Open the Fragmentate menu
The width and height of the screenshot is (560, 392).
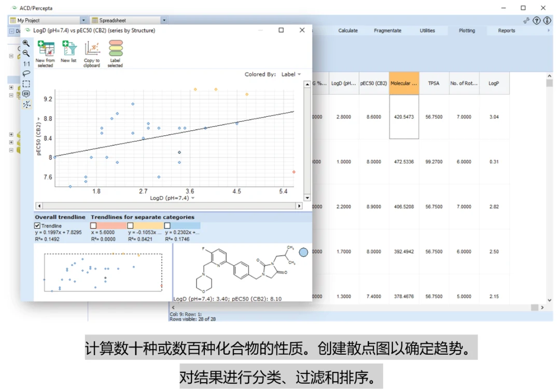click(x=387, y=31)
